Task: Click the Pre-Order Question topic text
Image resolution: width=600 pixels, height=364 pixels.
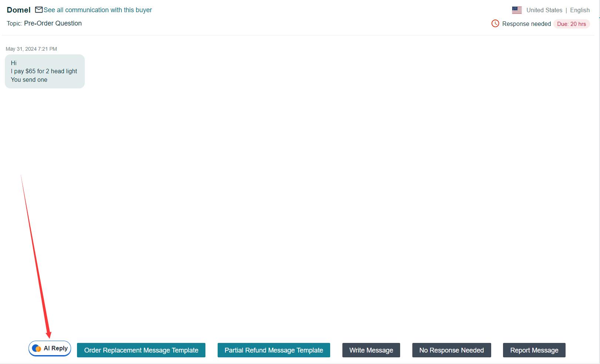Action: click(x=53, y=23)
